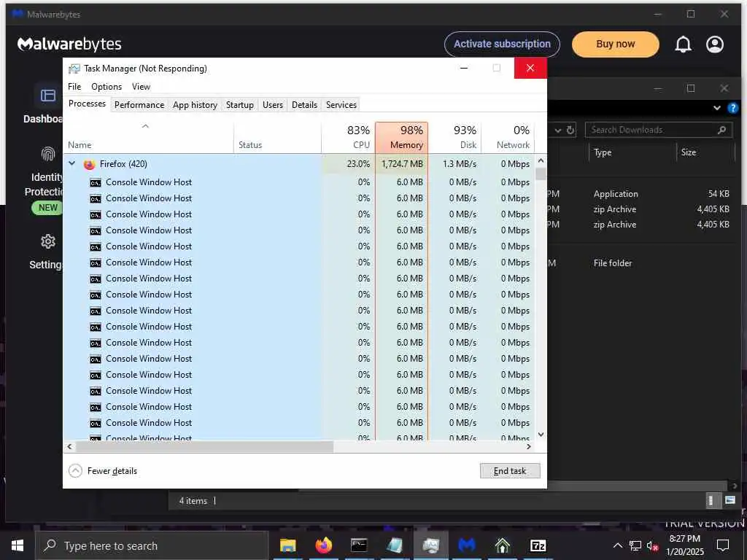Open the 7-Zip taskbar icon
The height and width of the screenshot is (560, 747).
coord(538,545)
